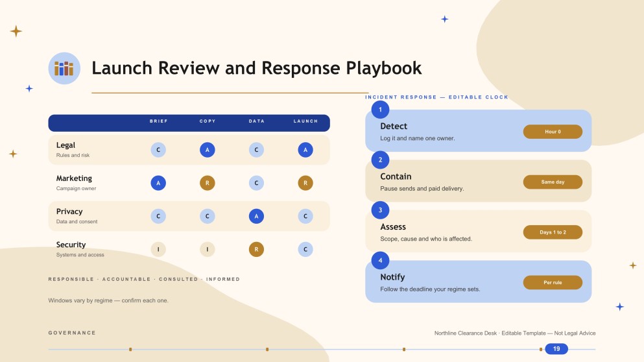Click the step 1 number circle for Detect
The image size is (644, 362).
pos(380,110)
